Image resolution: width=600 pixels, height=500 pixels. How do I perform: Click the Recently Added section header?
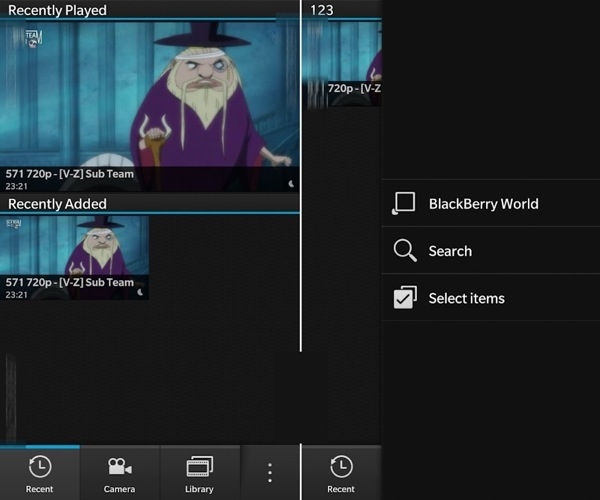point(57,203)
